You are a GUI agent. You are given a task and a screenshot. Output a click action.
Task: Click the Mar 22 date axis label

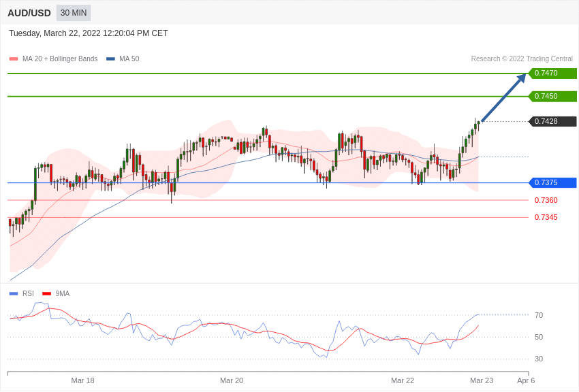(x=403, y=380)
